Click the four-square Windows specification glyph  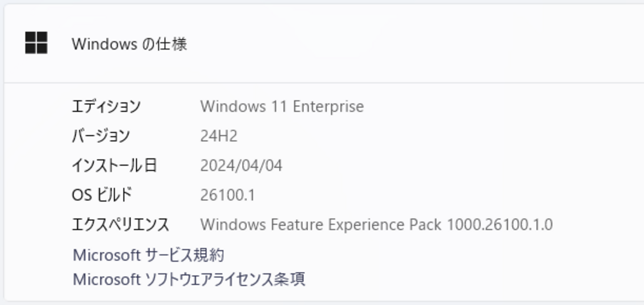[x=35, y=44]
